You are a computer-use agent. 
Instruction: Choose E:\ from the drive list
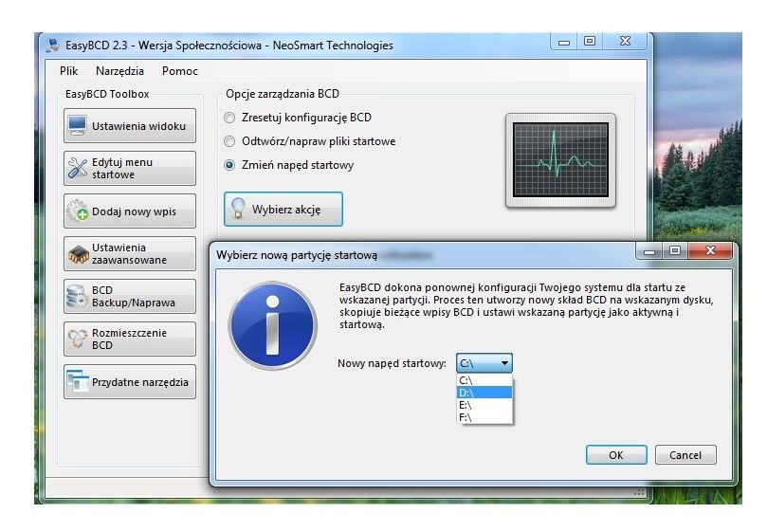click(484, 405)
